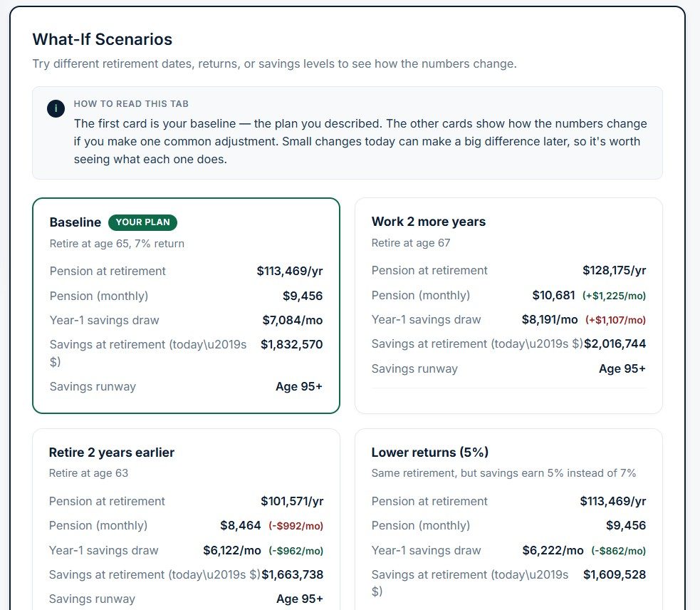Click the $1,609,528 savings value
Screen dimensions: 700x610
click(x=615, y=574)
